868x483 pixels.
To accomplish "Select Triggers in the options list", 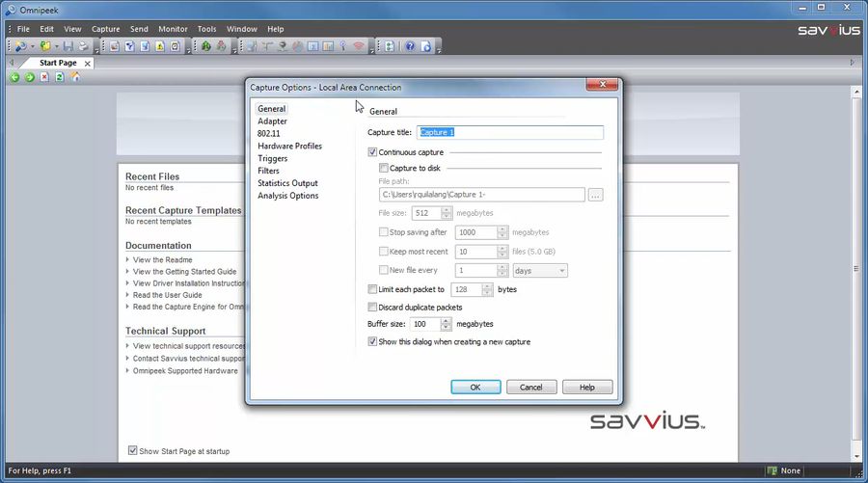I will pos(272,158).
